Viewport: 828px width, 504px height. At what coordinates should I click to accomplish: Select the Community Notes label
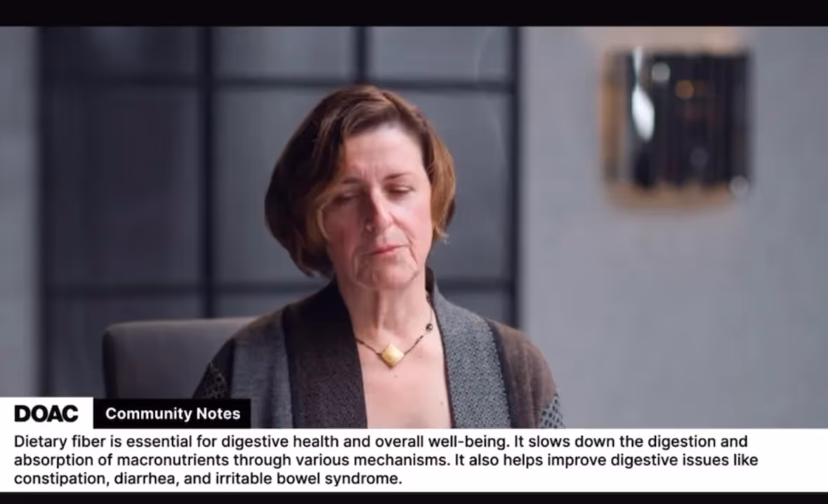[173, 413]
